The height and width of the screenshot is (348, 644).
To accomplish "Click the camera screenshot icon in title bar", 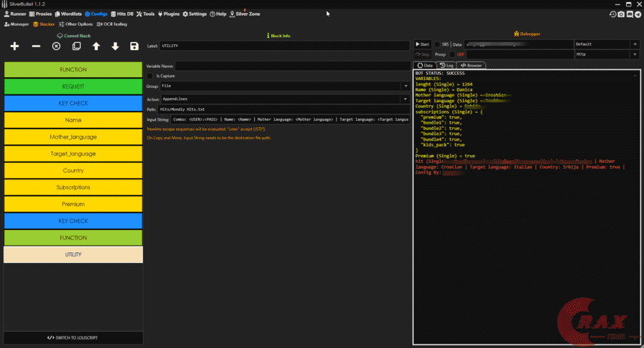I will tap(621, 14).
